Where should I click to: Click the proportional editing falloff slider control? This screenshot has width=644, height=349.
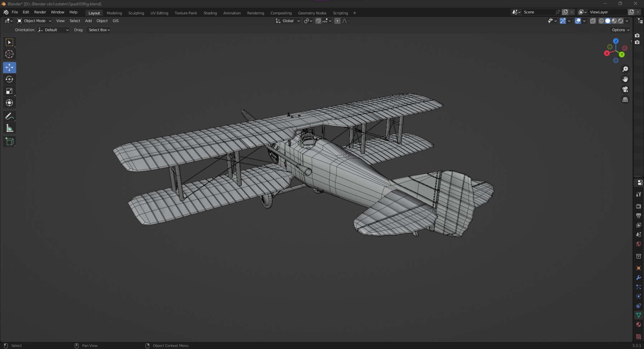click(345, 21)
